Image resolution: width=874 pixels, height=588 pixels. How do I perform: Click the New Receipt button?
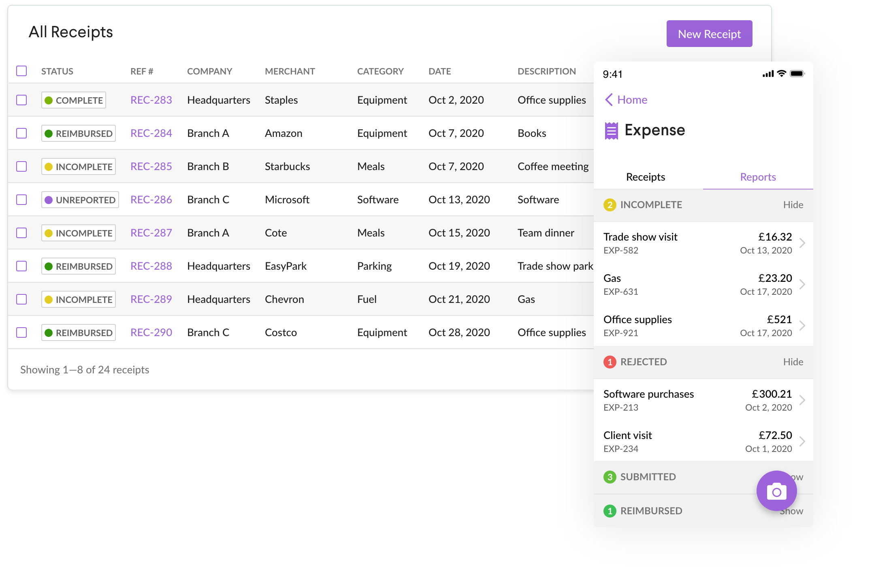[x=709, y=34]
